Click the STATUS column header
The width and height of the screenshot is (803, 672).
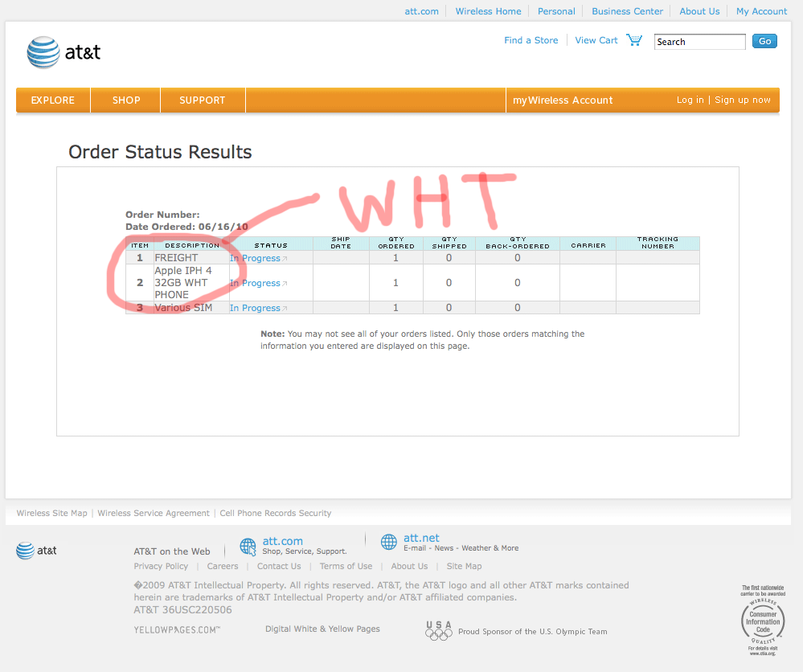point(271,245)
